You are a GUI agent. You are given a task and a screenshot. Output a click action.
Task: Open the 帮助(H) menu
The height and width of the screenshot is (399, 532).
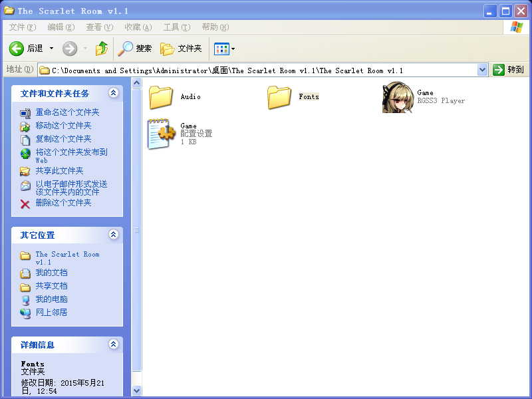click(215, 27)
